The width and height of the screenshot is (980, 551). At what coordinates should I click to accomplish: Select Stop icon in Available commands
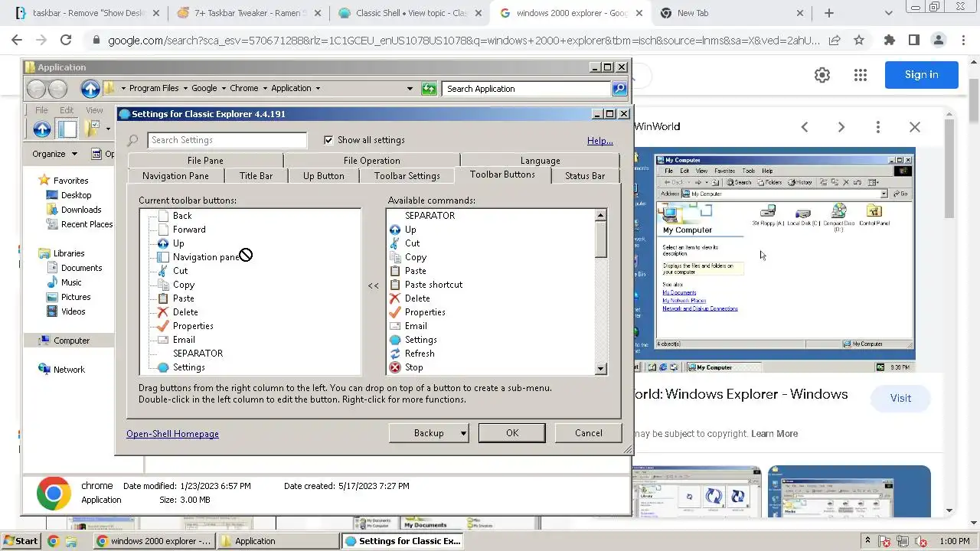pyautogui.click(x=395, y=367)
